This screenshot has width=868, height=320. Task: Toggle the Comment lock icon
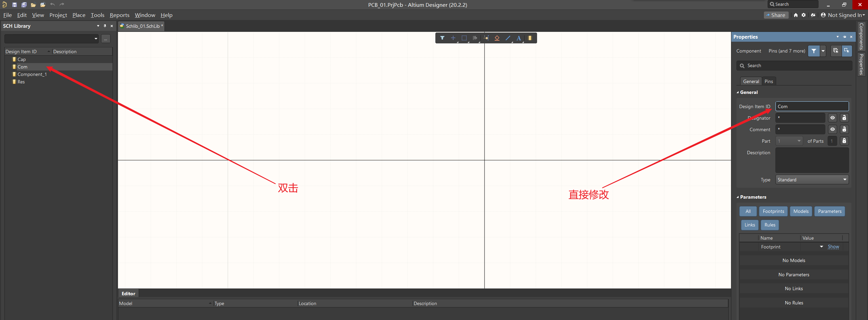click(844, 129)
